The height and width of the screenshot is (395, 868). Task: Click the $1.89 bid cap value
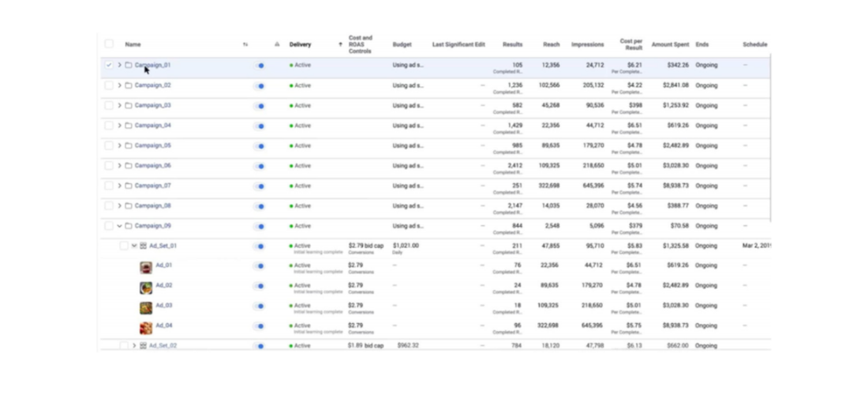pyautogui.click(x=366, y=346)
